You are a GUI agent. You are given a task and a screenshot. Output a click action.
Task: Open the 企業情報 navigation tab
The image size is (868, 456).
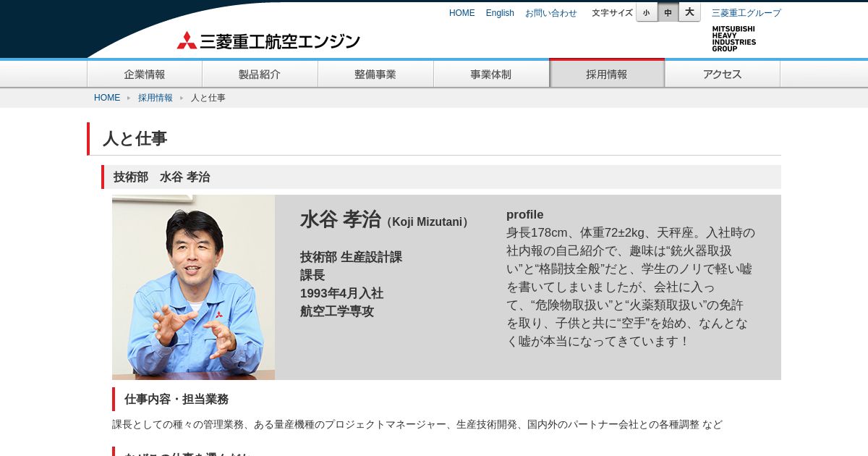[x=145, y=74]
